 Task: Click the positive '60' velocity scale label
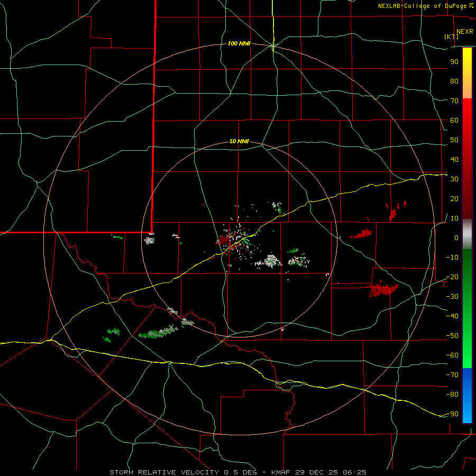pos(454,121)
